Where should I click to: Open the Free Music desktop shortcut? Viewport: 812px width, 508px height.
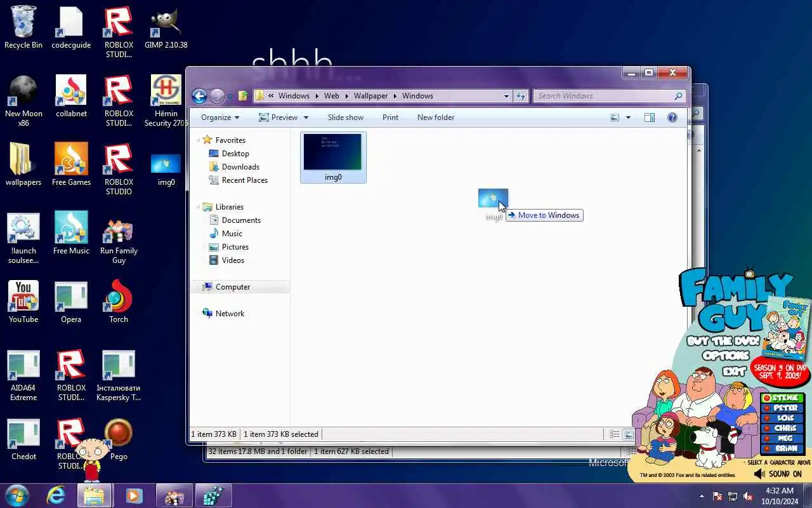click(71, 234)
